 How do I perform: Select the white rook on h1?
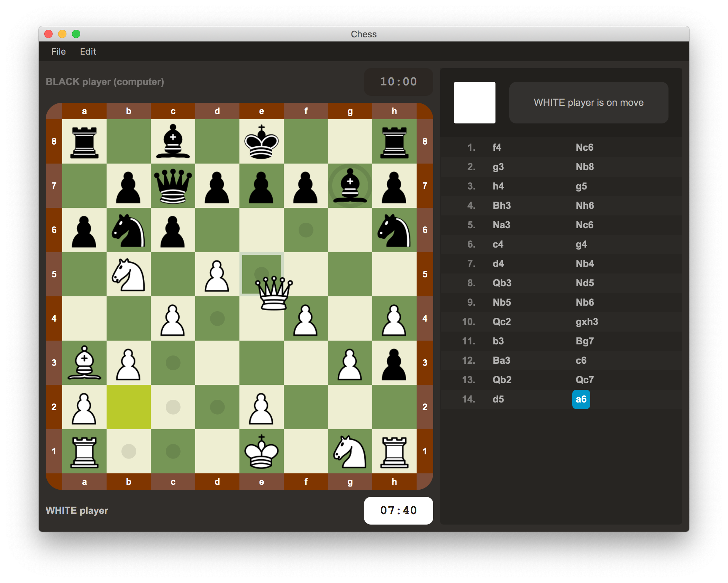[x=394, y=452]
